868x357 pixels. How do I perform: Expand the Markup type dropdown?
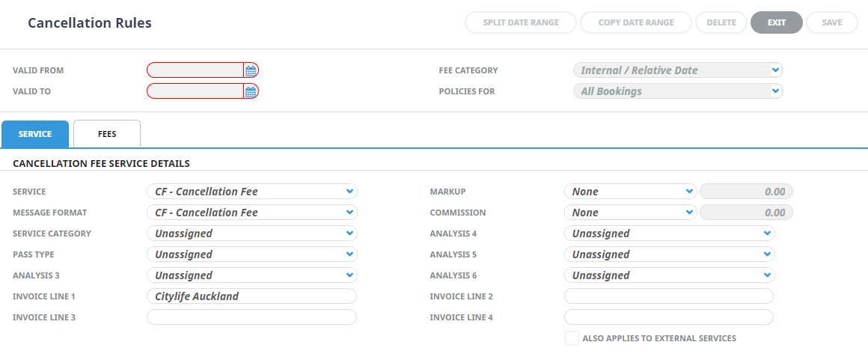[x=631, y=192]
